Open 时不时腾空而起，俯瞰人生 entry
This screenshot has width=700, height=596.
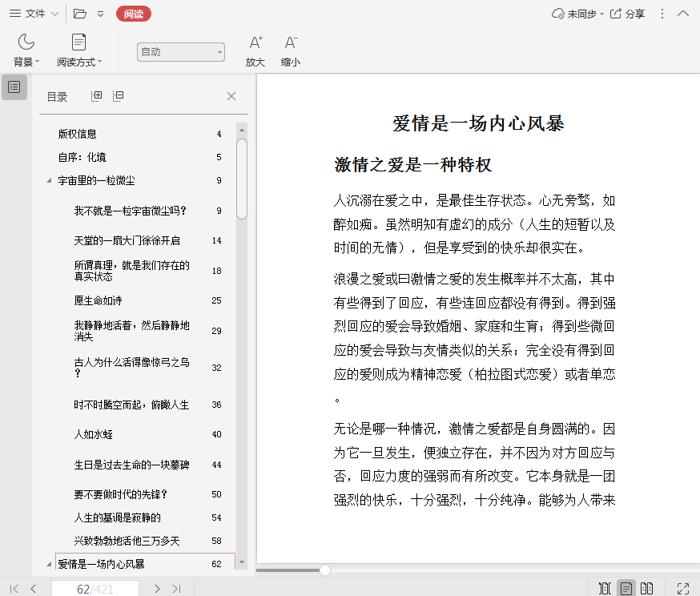point(131,405)
